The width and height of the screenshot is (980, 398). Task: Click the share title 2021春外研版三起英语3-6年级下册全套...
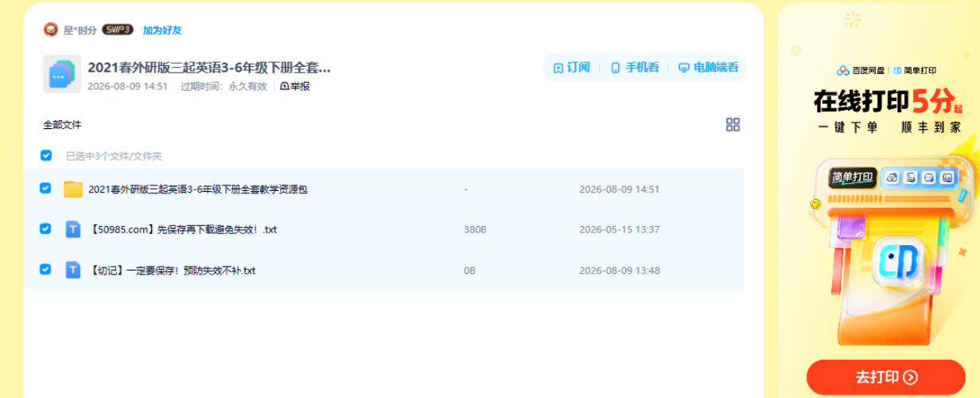point(209,68)
